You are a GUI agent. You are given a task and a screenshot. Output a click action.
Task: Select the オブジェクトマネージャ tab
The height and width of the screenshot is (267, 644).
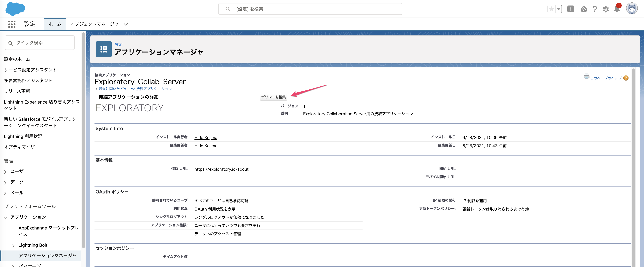[94, 24]
